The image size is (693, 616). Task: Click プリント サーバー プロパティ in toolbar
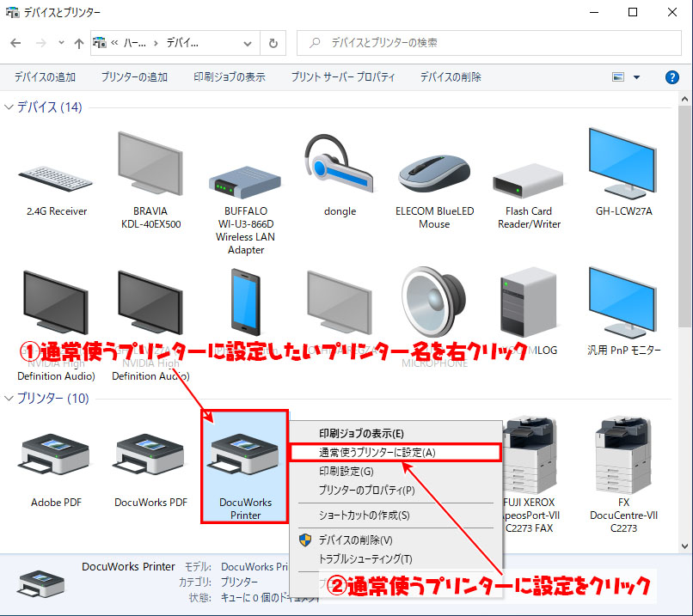343,77
